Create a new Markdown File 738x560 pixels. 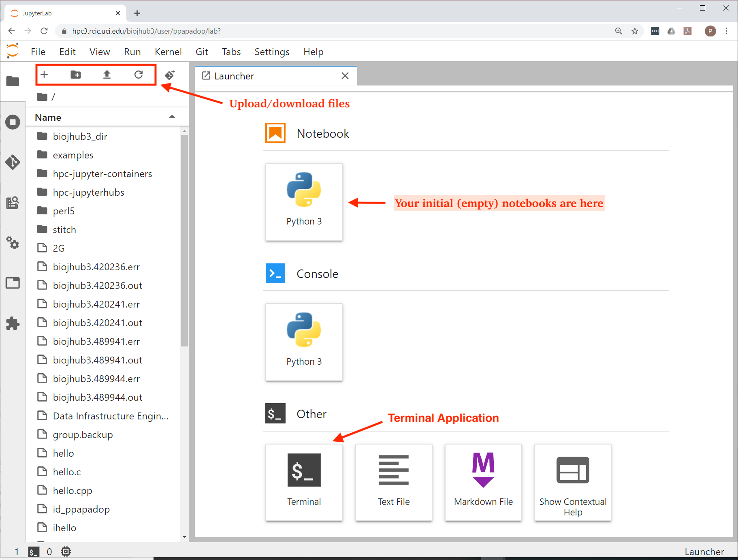pyautogui.click(x=483, y=482)
